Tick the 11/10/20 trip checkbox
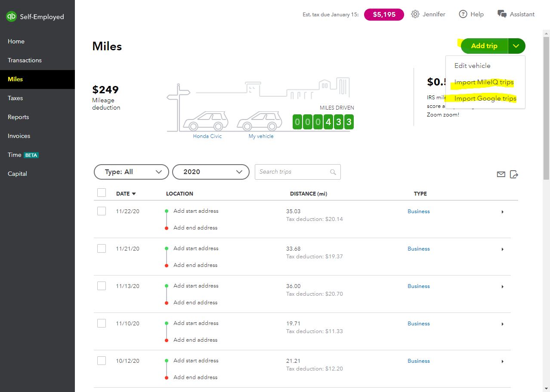 click(102, 323)
